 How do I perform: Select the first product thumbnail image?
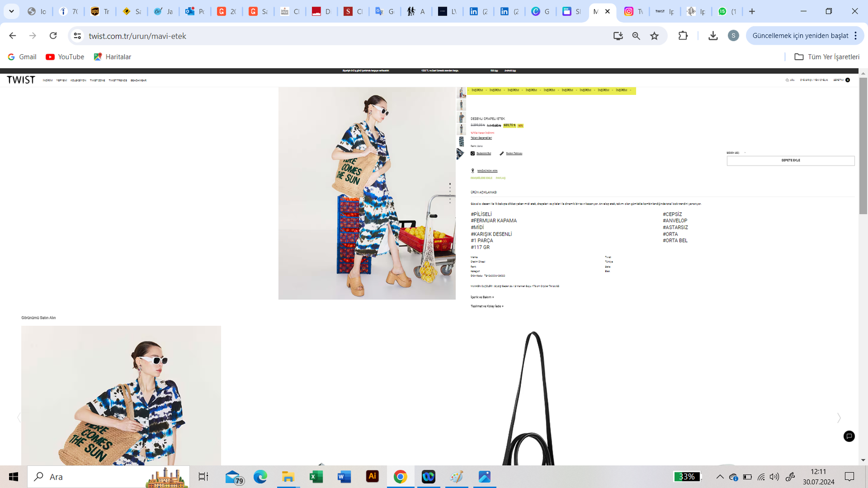coord(462,92)
